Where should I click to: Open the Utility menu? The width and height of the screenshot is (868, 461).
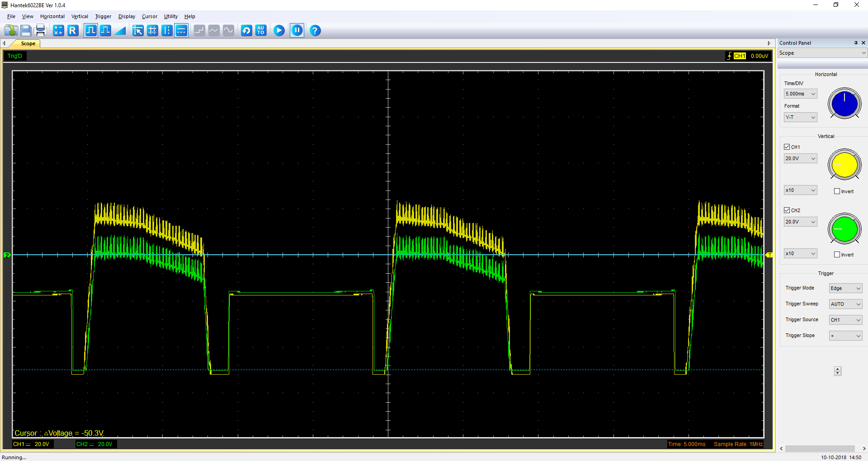tap(170, 16)
